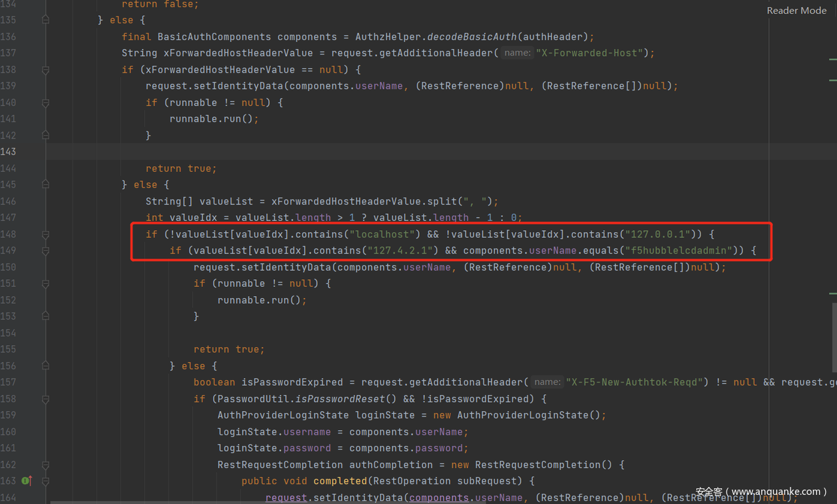837x504 pixels.
Task: Click line number 148 in the gutter
Action: click(9, 234)
